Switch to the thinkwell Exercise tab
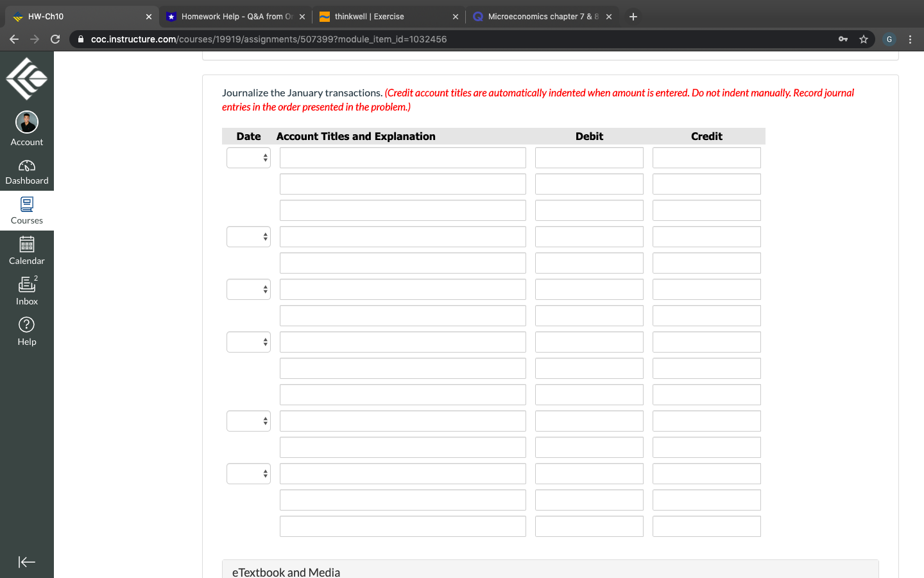 pyautogui.click(x=379, y=16)
